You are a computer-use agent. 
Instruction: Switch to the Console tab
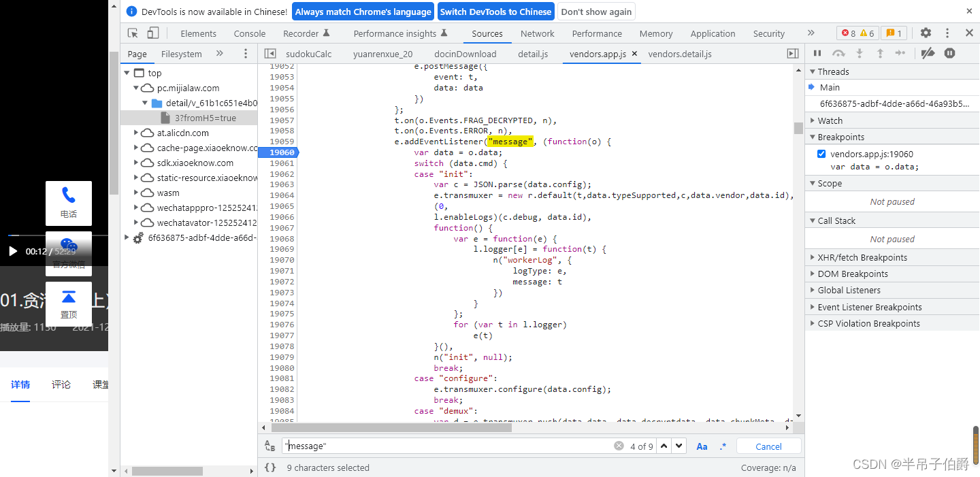[x=250, y=33]
